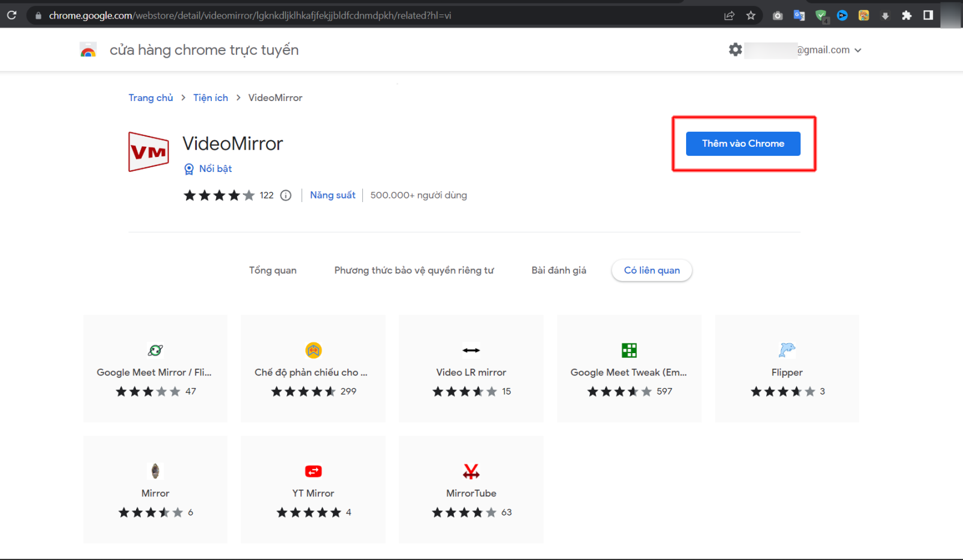Click the Google Meet Tweak green icon
Viewport: 963px width, 560px height.
tap(629, 350)
